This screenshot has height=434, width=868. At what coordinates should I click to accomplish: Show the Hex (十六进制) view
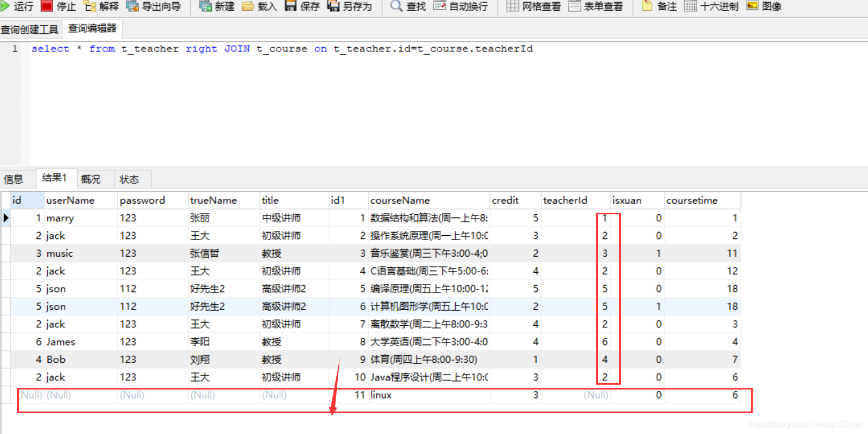point(711,6)
